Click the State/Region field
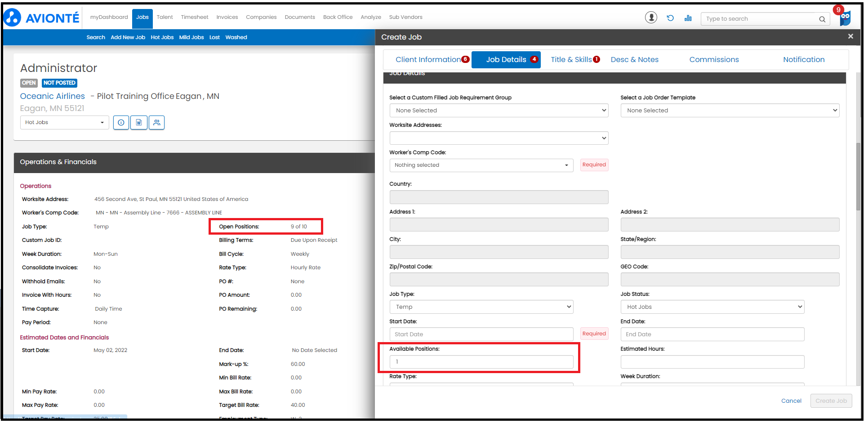 [730, 252]
